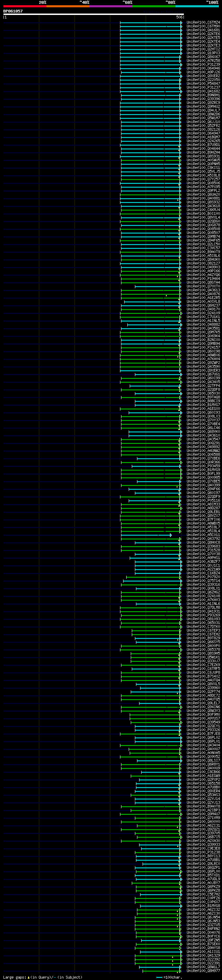The width and height of the screenshot is (222, 980).
Task: Select the UniRef100_B8BCI9 label
Action: [x=203, y=401]
